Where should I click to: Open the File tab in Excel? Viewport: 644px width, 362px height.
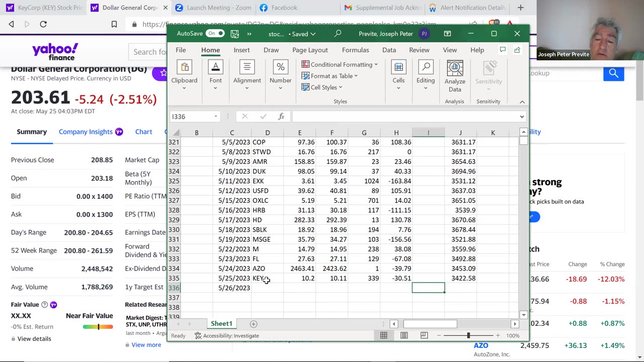pos(181,50)
